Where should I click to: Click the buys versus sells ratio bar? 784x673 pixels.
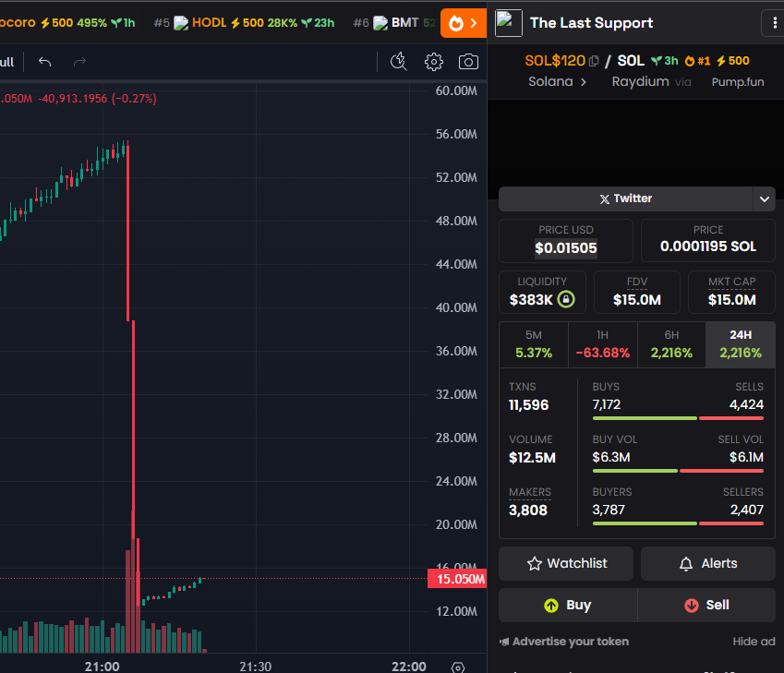678,418
